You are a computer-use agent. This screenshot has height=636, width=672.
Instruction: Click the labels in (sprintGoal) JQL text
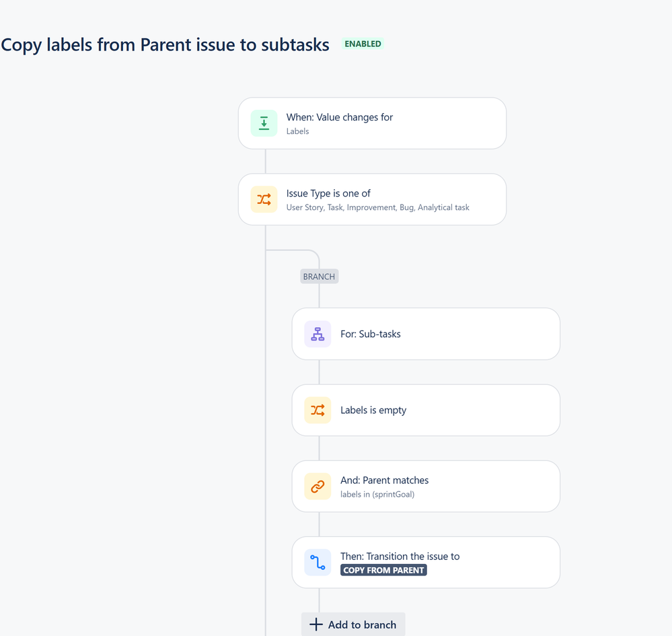pyautogui.click(x=377, y=495)
